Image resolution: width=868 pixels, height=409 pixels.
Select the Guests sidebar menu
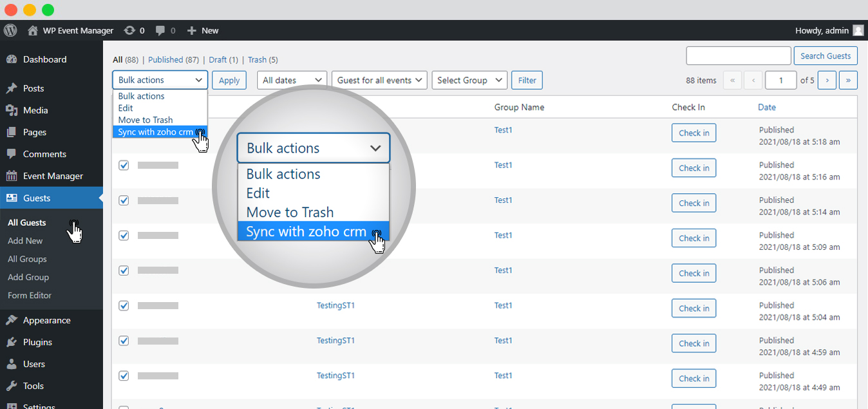pyautogui.click(x=52, y=198)
